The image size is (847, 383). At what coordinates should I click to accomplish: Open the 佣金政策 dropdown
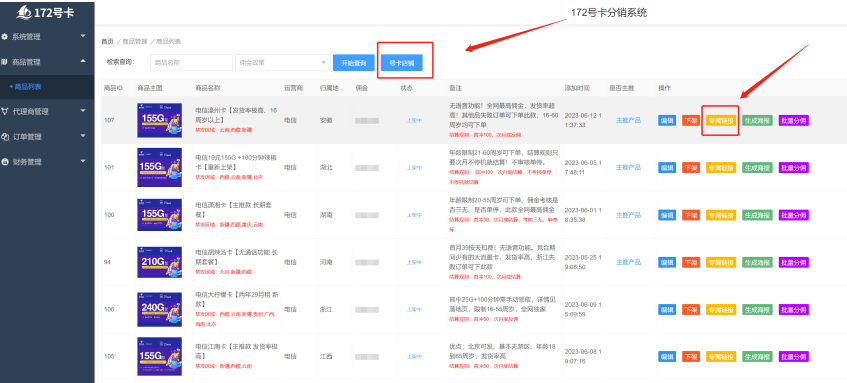pyautogui.click(x=283, y=63)
